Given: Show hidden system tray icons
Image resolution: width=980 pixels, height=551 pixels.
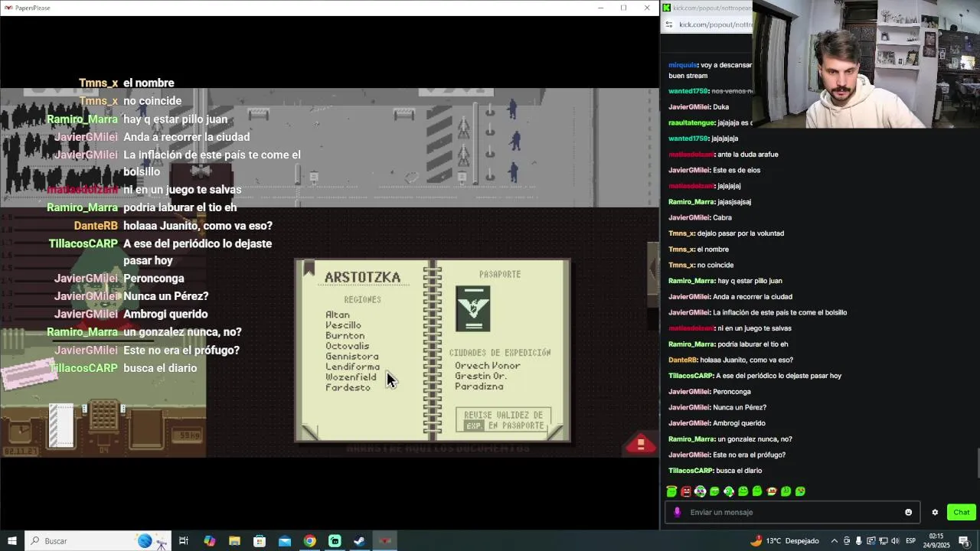Looking at the screenshot, I should (x=835, y=541).
